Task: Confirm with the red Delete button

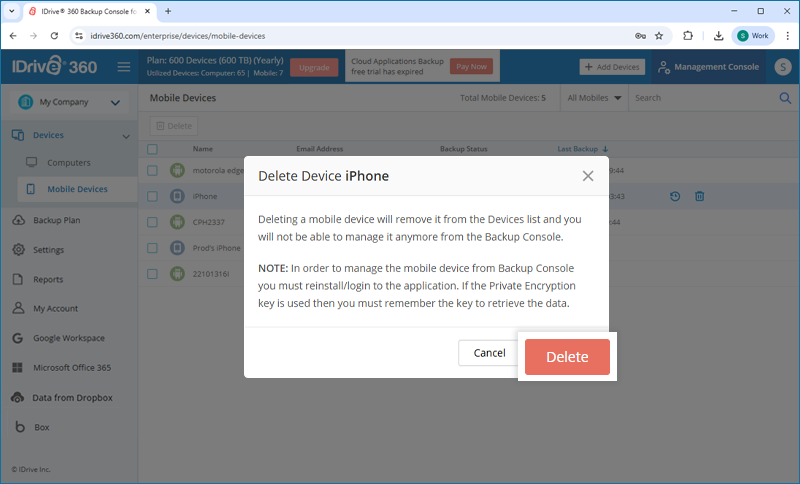Action: (567, 357)
